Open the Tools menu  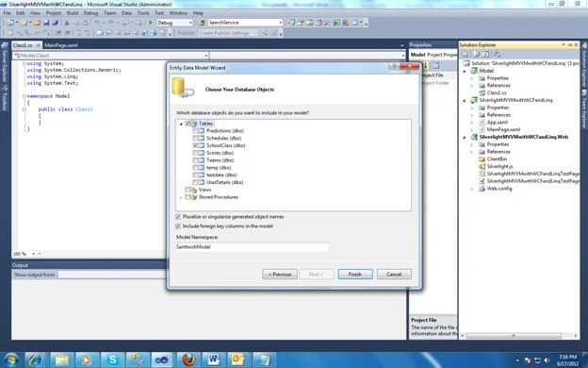[x=143, y=13]
